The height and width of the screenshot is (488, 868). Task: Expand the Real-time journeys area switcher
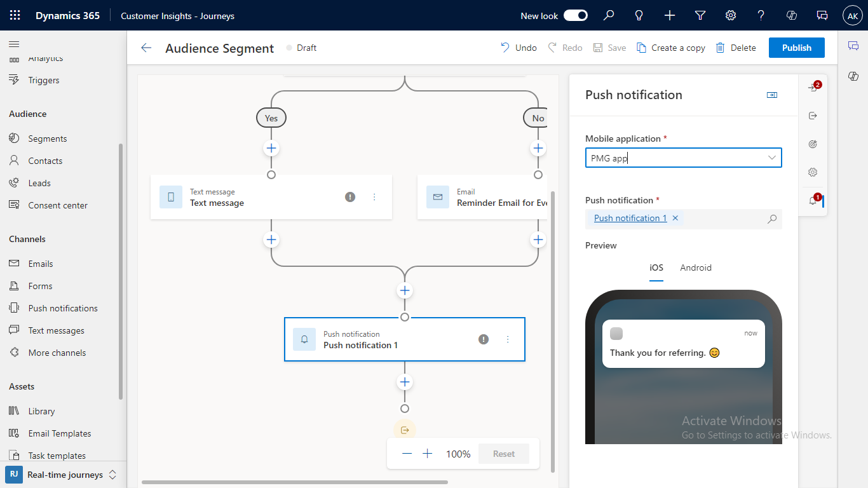coord(112,474)
